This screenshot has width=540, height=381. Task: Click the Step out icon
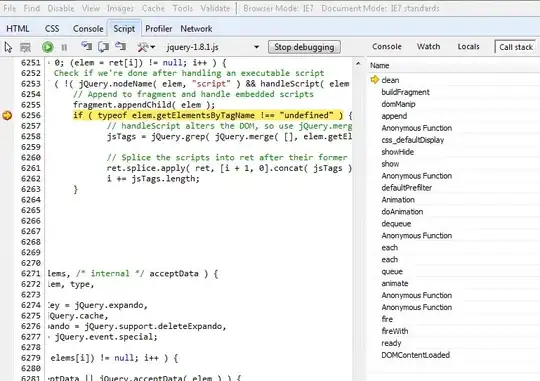point(120,47)
